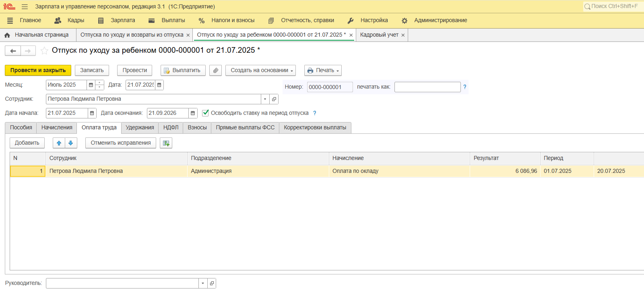Switch to Пособия tab

click(x=21, y=128)
